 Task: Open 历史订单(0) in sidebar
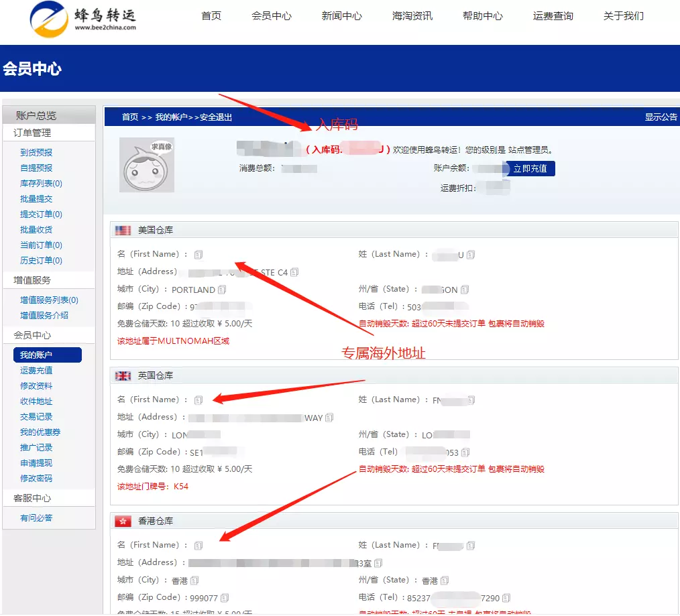pos(41,261)
